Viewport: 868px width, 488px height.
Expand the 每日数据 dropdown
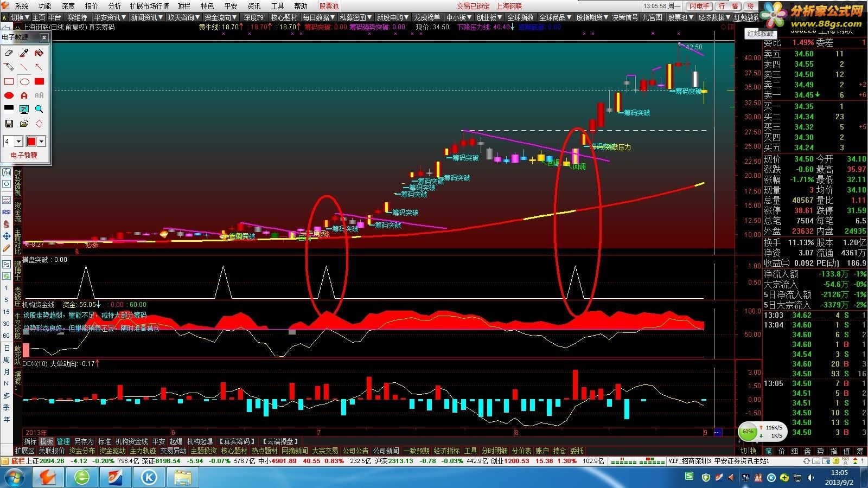pyautogui.click(x=320, y=17)
